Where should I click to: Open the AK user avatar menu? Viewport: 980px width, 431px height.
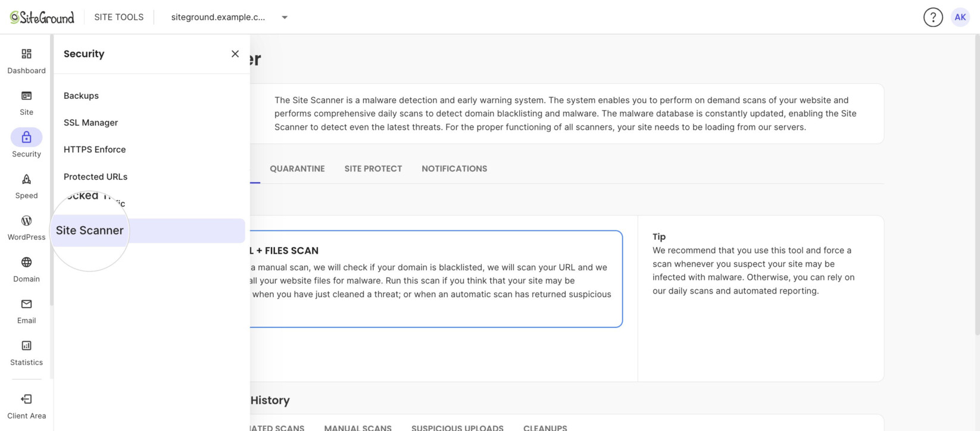click(960, 17)
